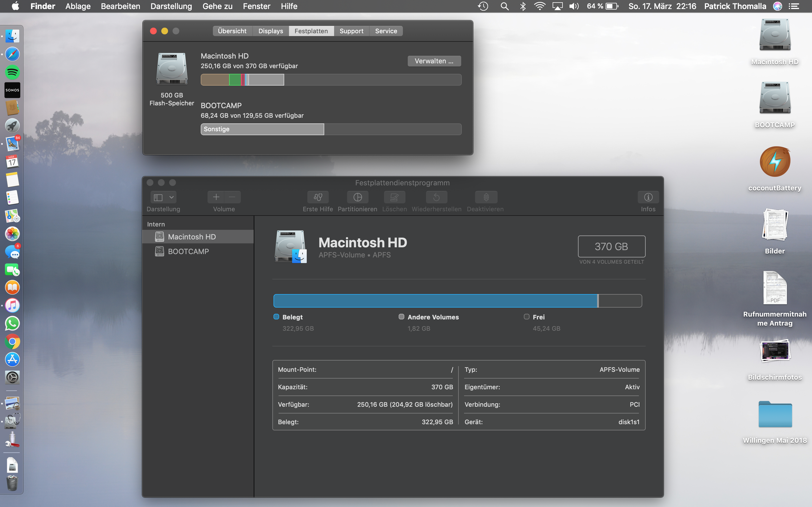Open Spotify from the dock

(x=12, y=72)
